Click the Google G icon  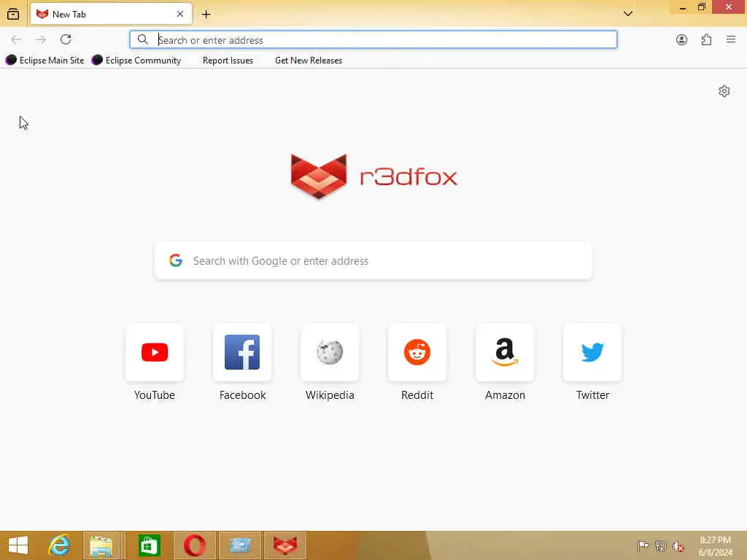176,260
